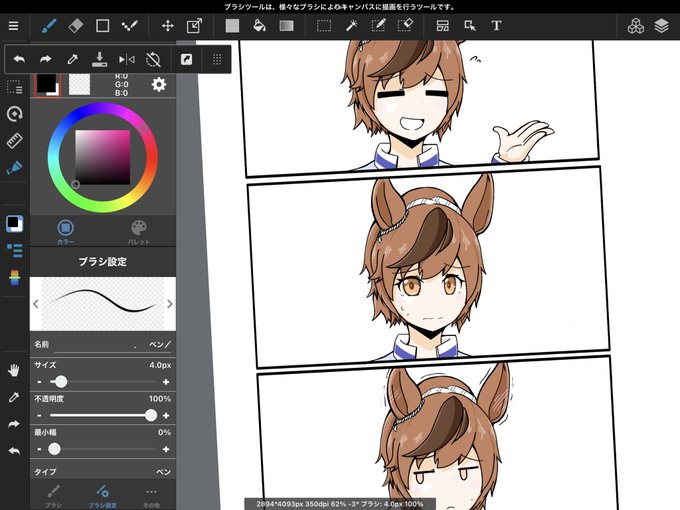Toggle the tool settings list icon
The height and width of the screenshot is (510, 680).
tap(14, 250)
